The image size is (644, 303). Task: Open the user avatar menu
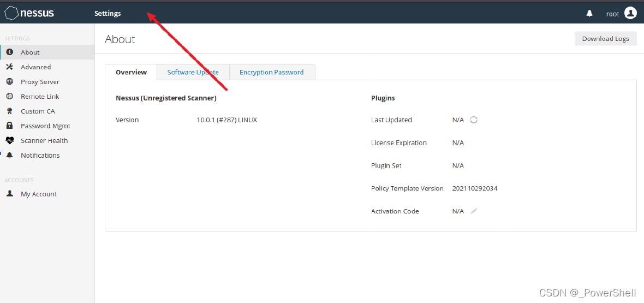coord(630,13)
